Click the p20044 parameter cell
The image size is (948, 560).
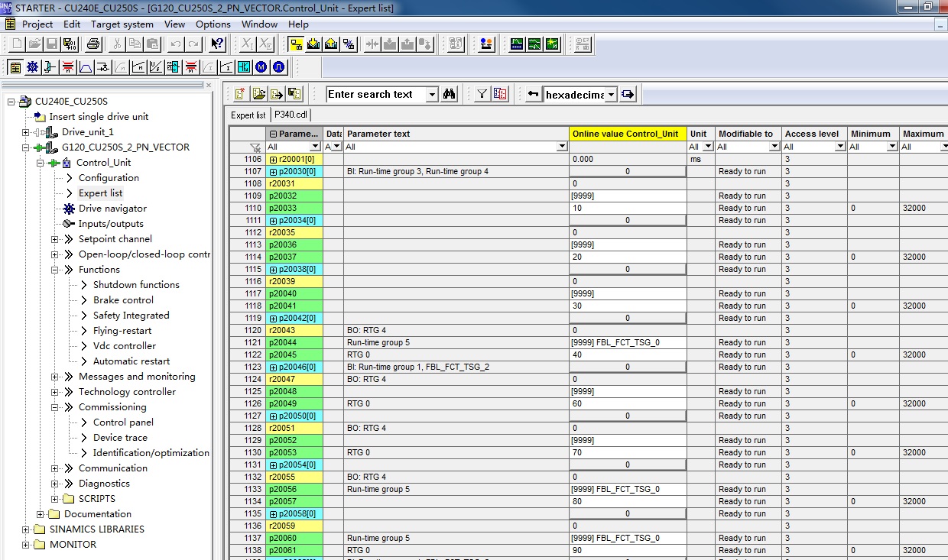pyautogui.click(x=294, y=342)
